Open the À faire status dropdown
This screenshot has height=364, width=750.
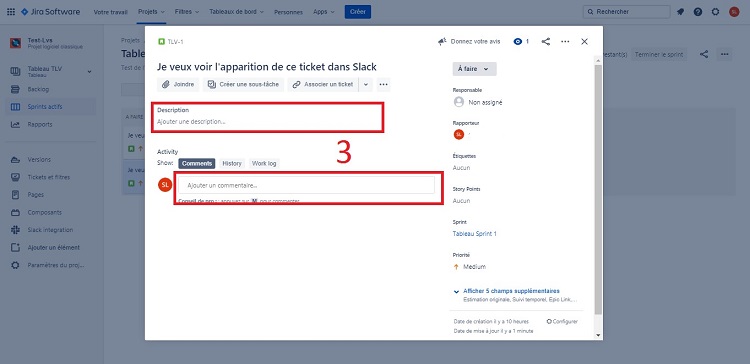pos(474,69)
